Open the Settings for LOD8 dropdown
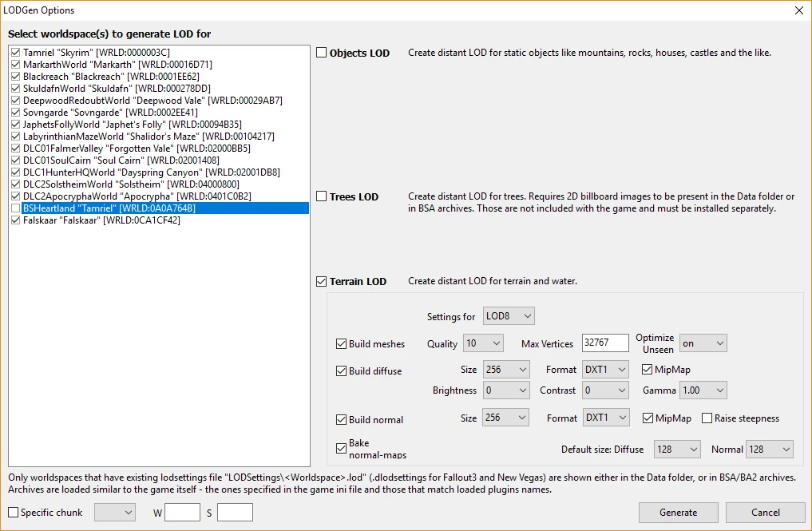This screenshot has height=531, width=812. [x=509, y=316]
